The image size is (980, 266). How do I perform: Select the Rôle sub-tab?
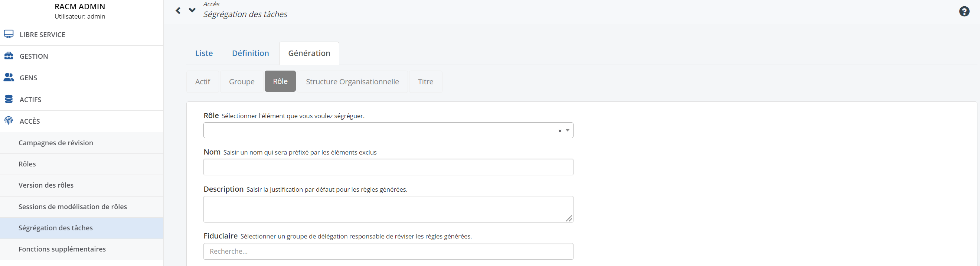point(280,81)
